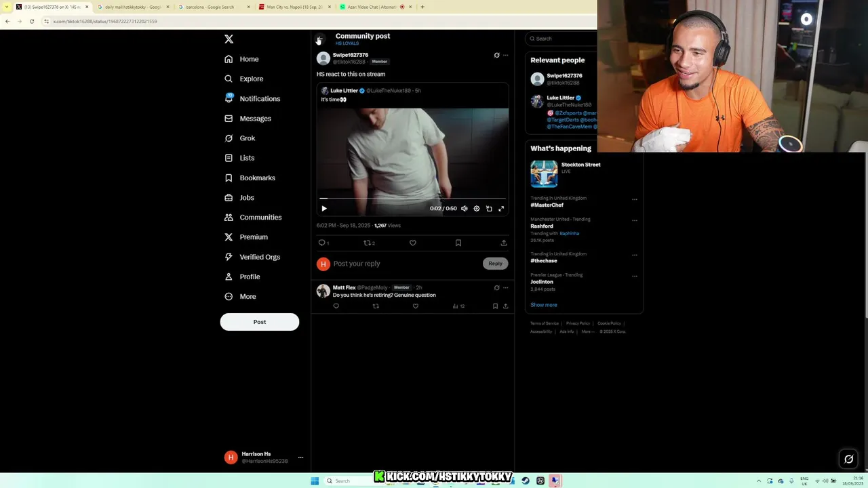Bookmark Matt Flex's comment
The width and height of the screenshot is (868, 488).
(495, 306)
